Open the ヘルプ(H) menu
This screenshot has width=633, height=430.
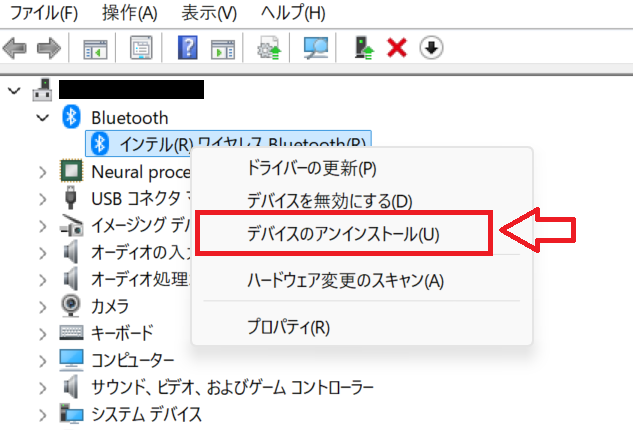(x=293, y=13)
